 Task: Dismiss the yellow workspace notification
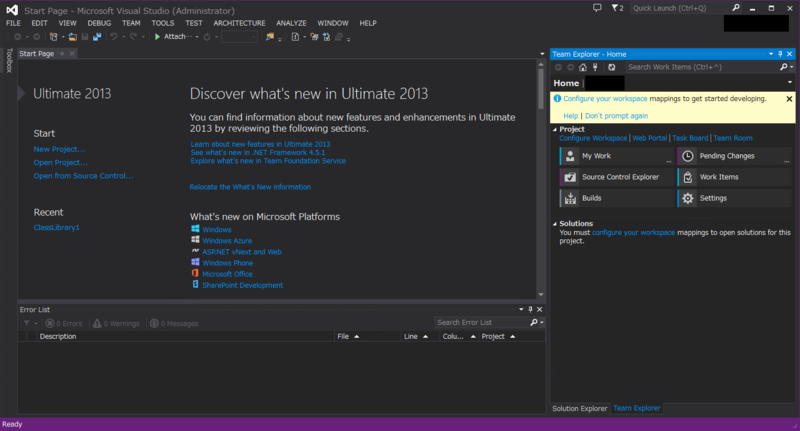point(789,99)
